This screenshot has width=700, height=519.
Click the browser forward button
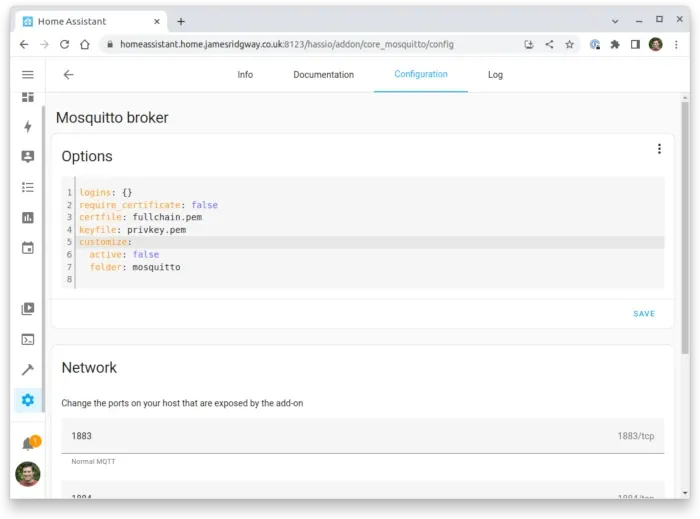point(44,44)
